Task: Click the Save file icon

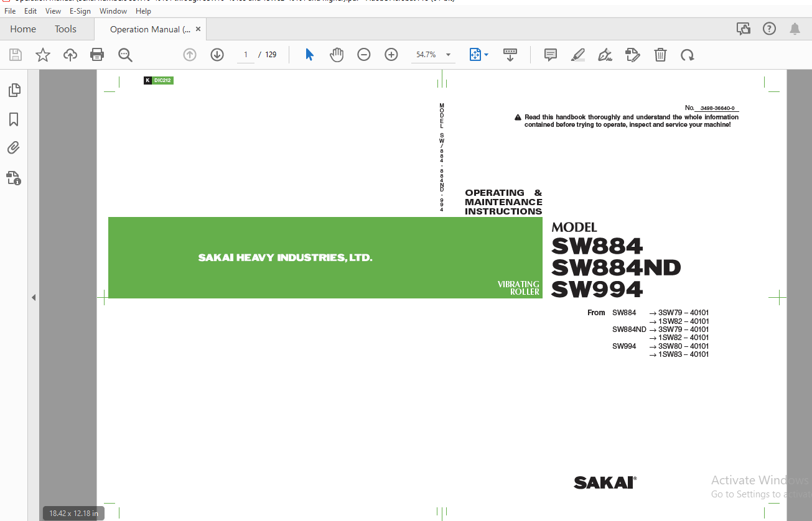Action: (x=16, y=55)
